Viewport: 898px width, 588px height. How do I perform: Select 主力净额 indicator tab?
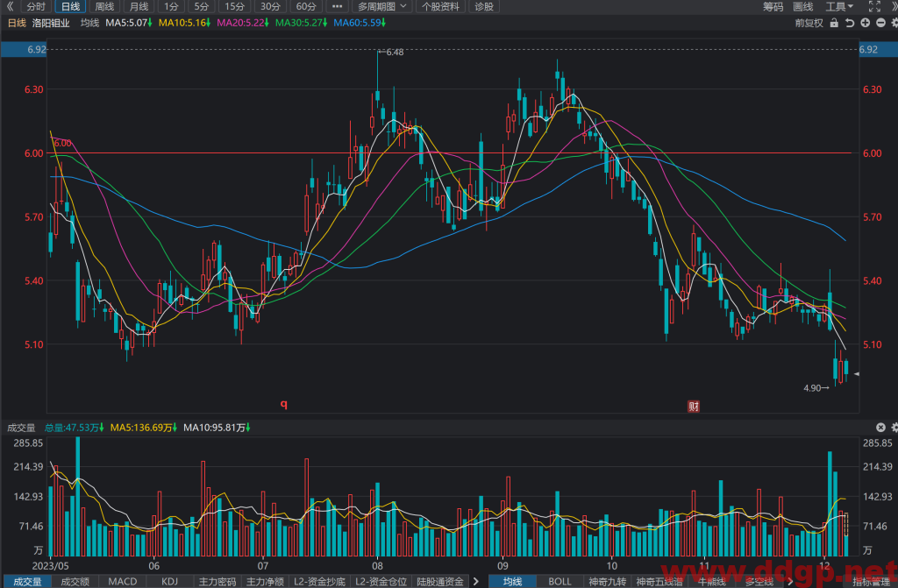coord(265,582)
